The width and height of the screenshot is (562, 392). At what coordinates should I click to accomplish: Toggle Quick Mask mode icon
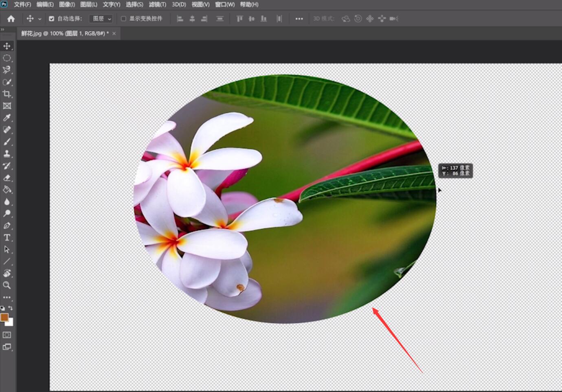pyautogui.click(x=7, y=335)
